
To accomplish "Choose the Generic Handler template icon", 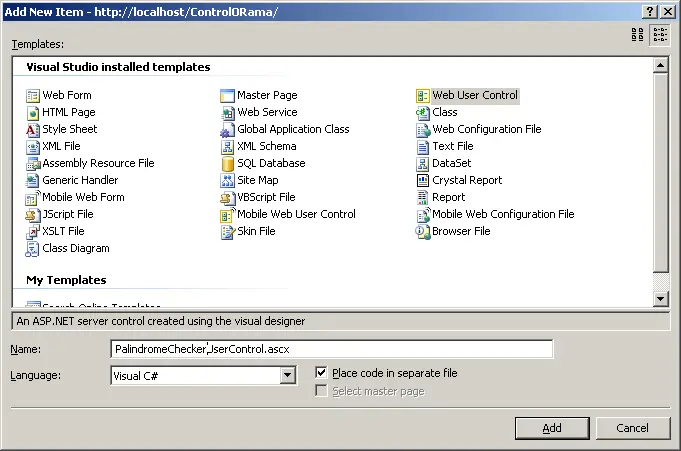I will (x=33, y=180).
